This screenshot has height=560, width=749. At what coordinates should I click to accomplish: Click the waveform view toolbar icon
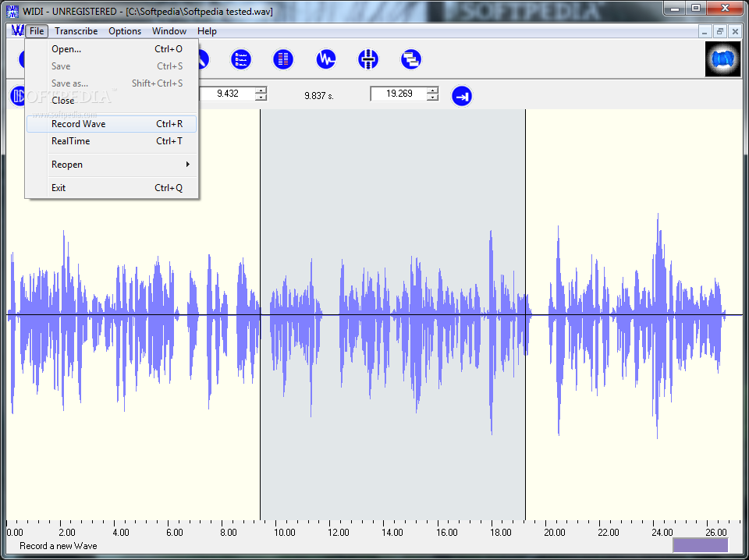coord(326,59)
